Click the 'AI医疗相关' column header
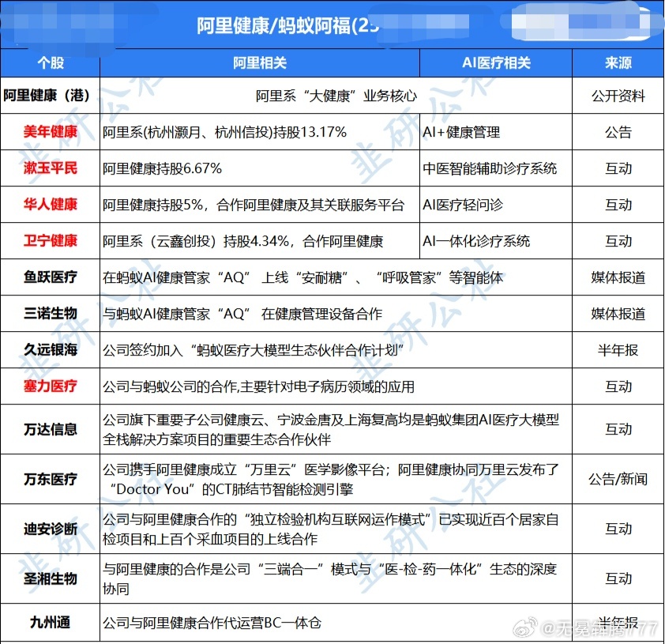This screenshot has width=665, height=644. 496,62
